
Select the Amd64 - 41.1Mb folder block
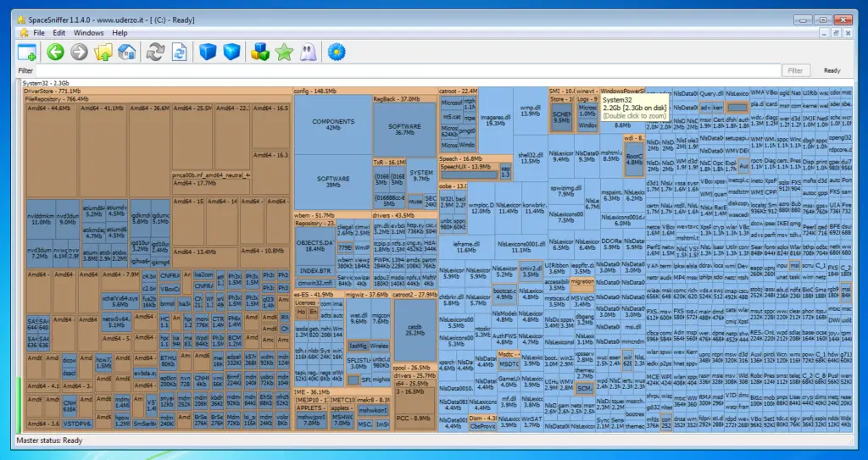(103, 150)
